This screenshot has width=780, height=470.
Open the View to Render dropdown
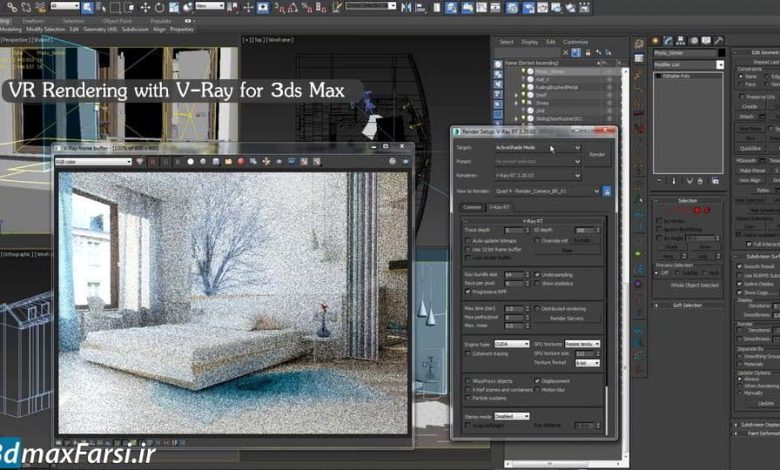547,191
